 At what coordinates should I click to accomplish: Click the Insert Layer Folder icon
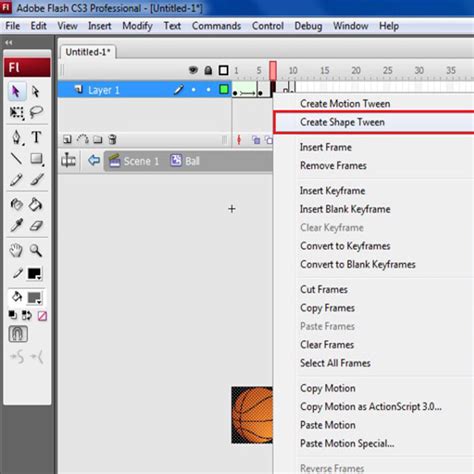click(x=98, y=139)
